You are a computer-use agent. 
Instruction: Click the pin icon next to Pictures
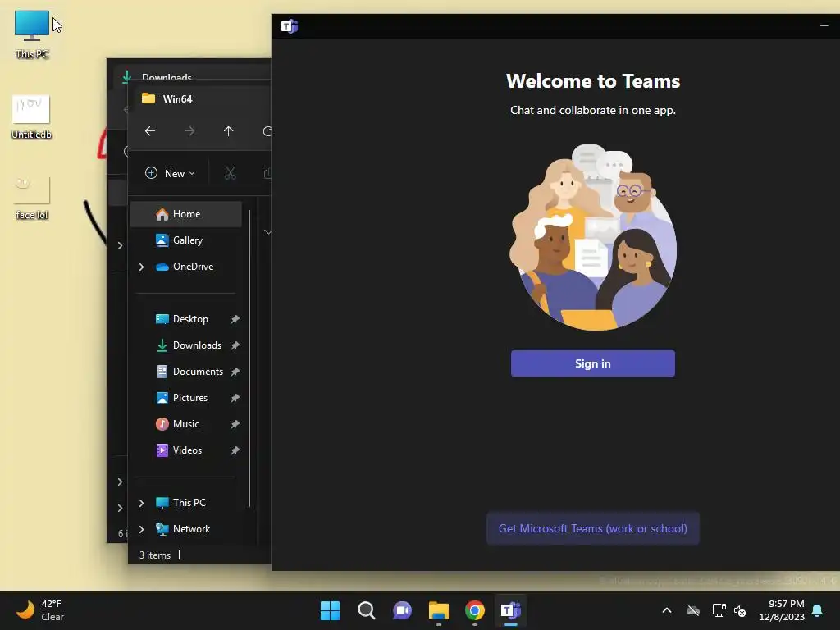point(235,398)
